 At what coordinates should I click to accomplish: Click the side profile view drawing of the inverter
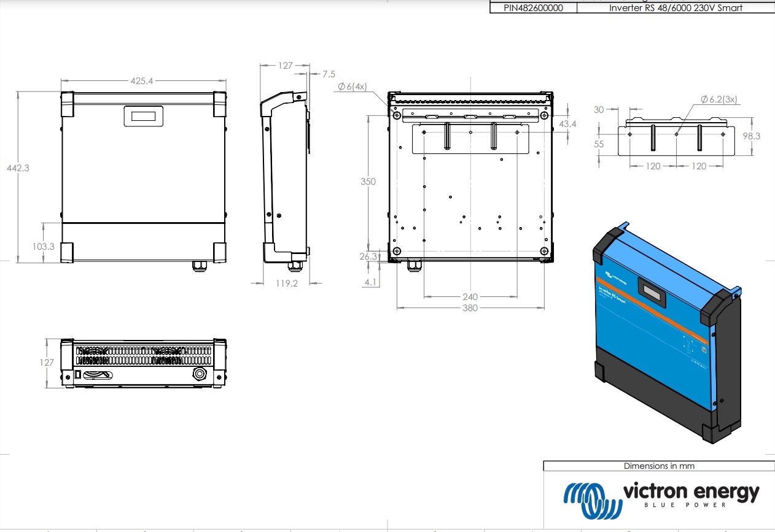tap(286, 178)
